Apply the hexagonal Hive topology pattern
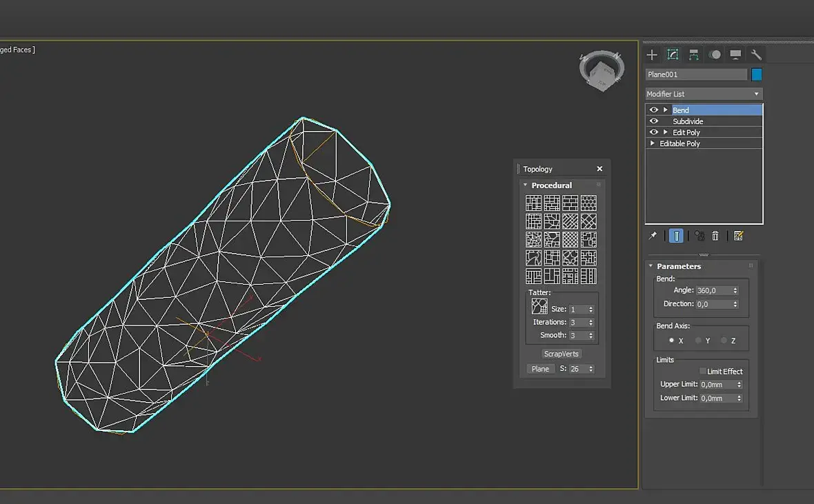The height and width of the screenshot is (504, 814). (x=588, y=203)
